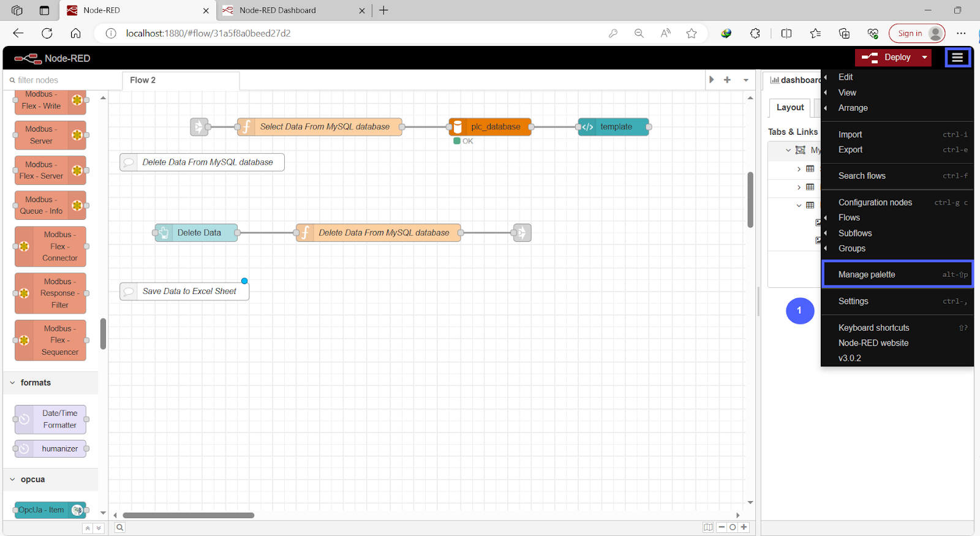Click the browser Sign in button
980x536 pixels.
tap(917, 34)
